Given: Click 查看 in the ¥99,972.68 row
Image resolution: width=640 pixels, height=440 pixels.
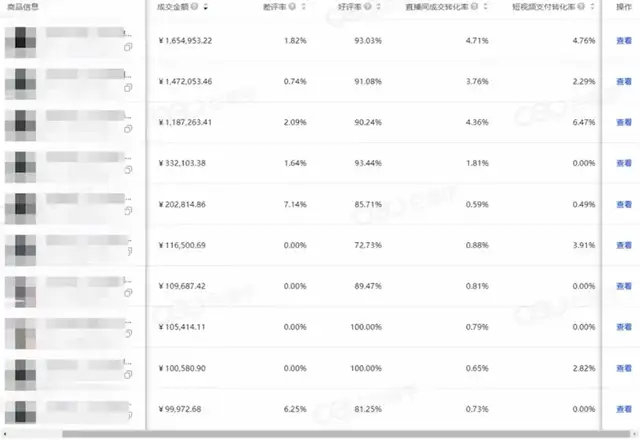Looking at the screenshot, I should coord(622,408).
